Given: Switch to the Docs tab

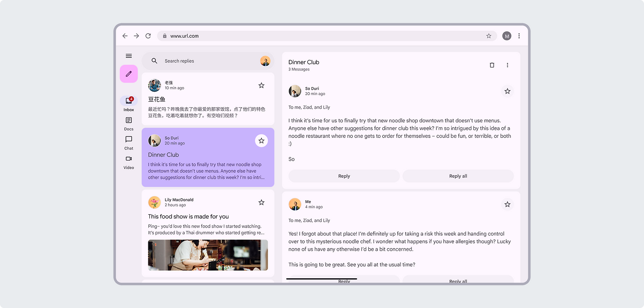Looking at the screenshot, I should click(x=129, y=123).
